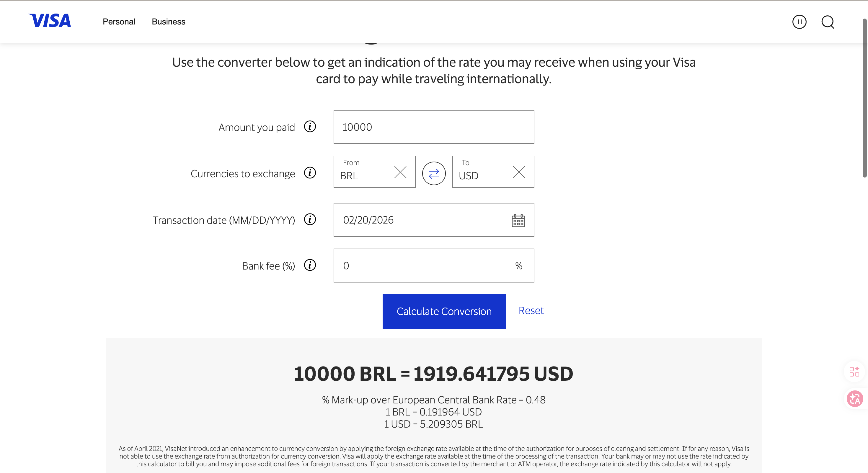Click the Reset link
The height and width of the screenshot is (473, 868).
tap(531, 311)
